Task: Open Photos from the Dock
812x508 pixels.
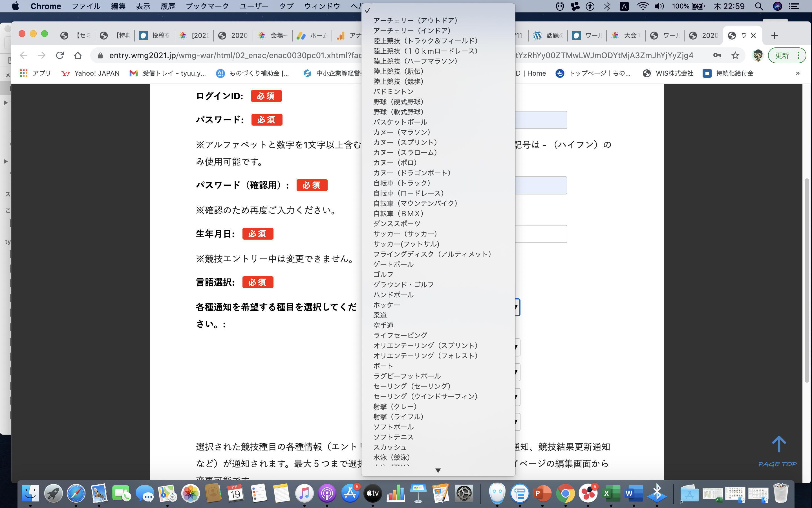Action: 190,493
